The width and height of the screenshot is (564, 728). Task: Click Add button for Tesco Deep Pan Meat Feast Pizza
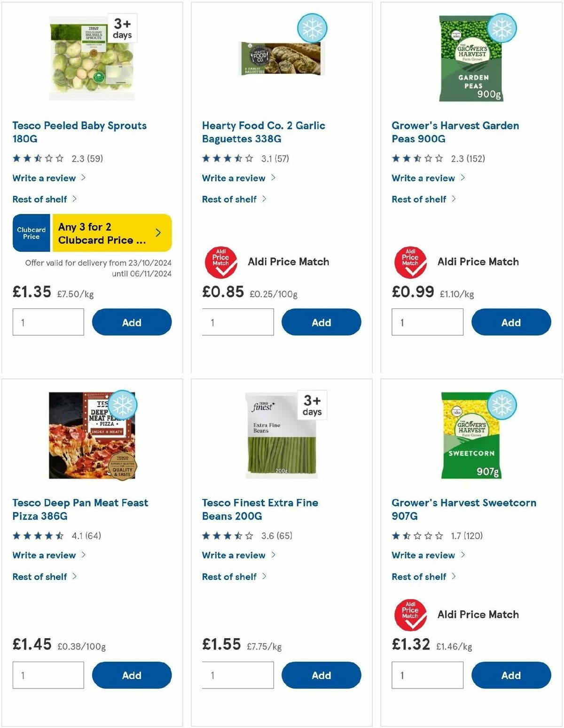132,675
